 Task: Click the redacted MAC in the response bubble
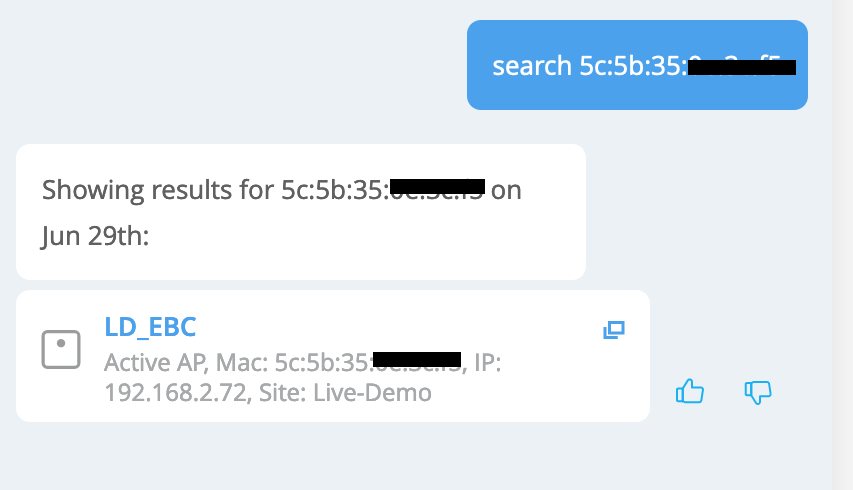(x=437, y=187)
